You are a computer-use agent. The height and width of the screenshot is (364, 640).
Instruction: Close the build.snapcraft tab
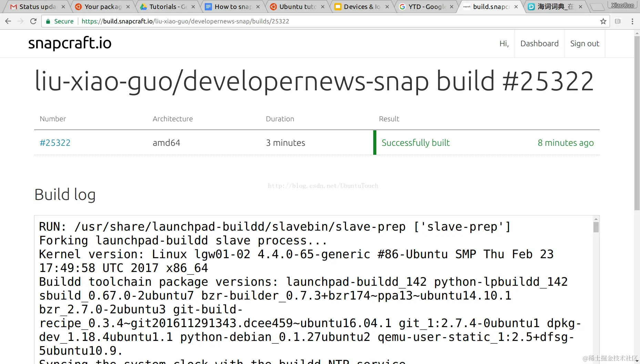click(x=516, y=7)
